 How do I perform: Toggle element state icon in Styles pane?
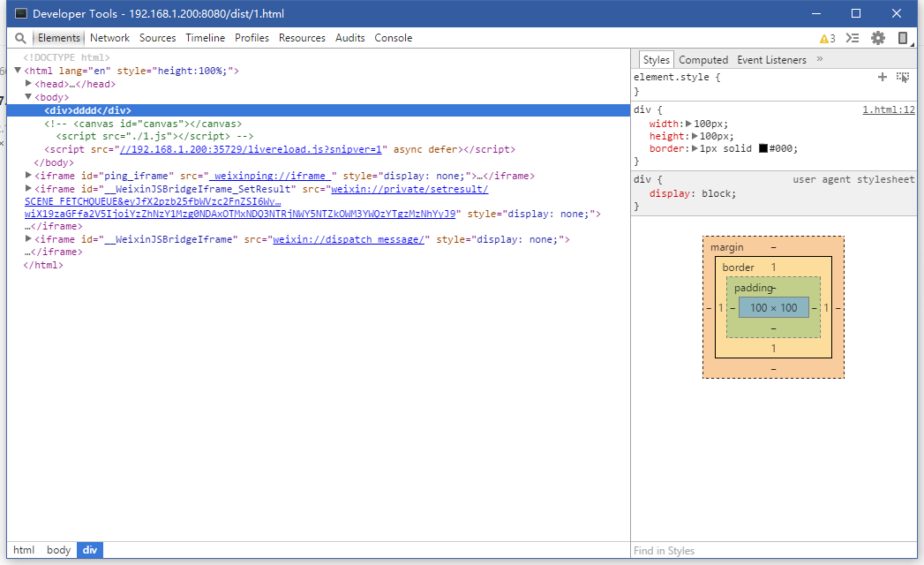[903, 78]
